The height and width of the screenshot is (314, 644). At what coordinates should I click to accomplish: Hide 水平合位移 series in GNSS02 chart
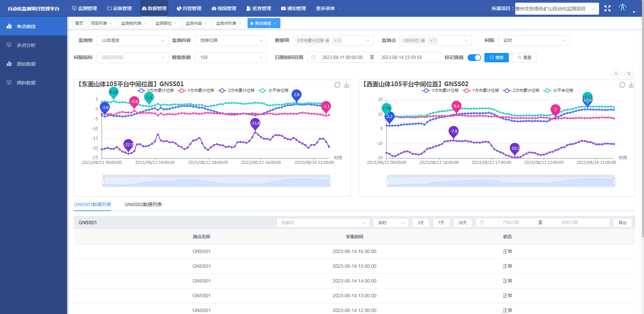pyautogui.click(x=559, y=90)
